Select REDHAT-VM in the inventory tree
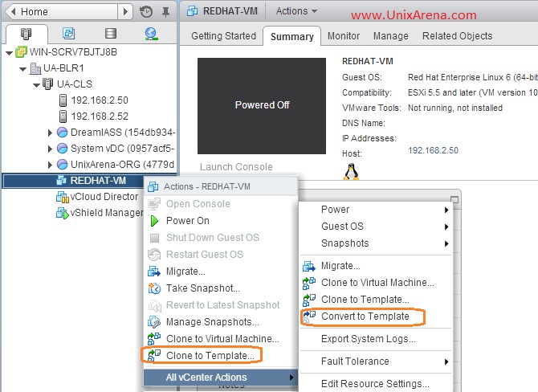Image resolution: width=538 pixels, height=392 pixels. pos(98,181)
